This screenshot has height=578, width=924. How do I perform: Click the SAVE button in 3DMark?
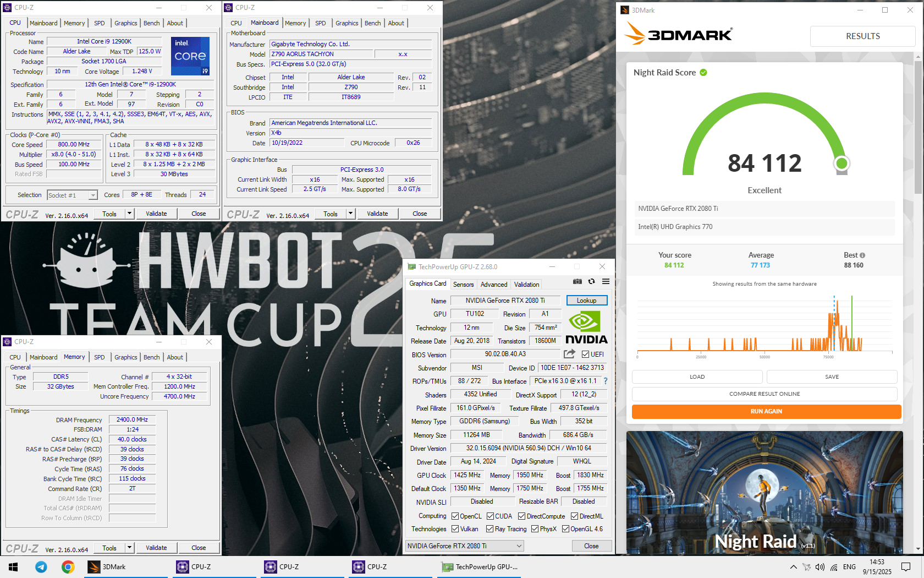pyautogui.click(x=832, y=377)
